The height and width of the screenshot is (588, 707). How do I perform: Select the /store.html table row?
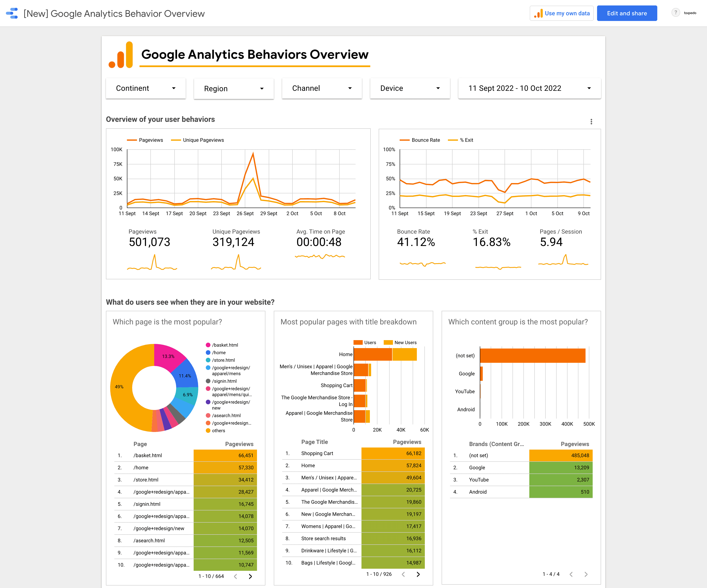click(185, 480)
